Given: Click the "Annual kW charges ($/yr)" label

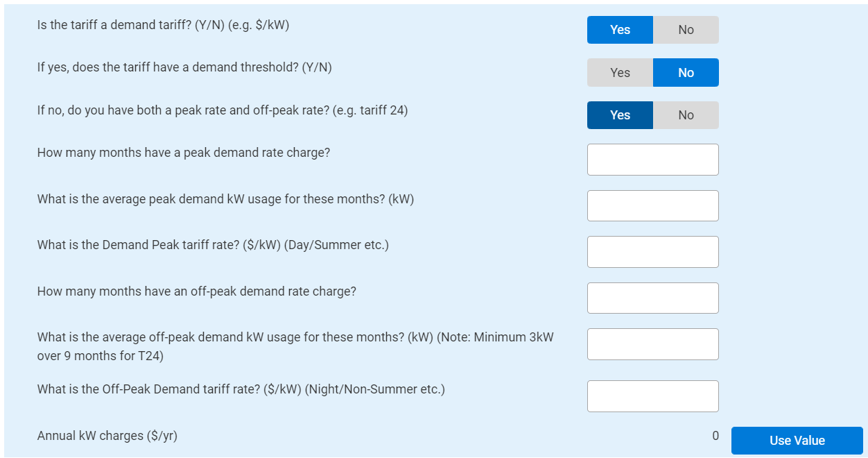Looking at the screenshot, I should [107, 436].
